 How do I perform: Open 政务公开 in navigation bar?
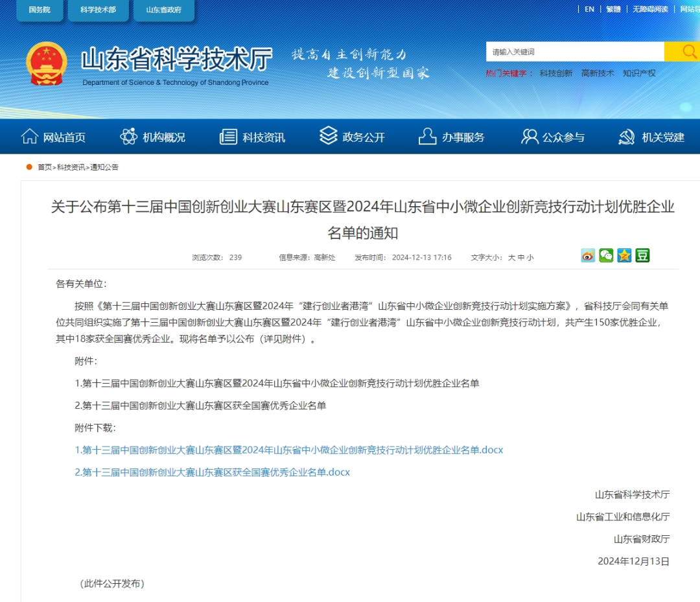353,137
